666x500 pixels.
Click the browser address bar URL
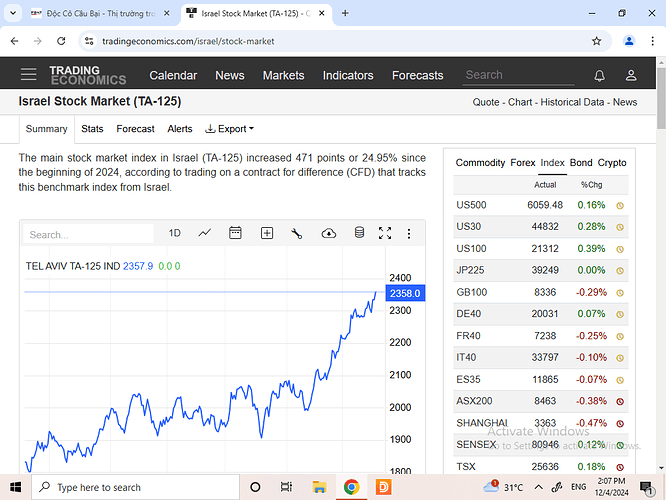(188, 41)
